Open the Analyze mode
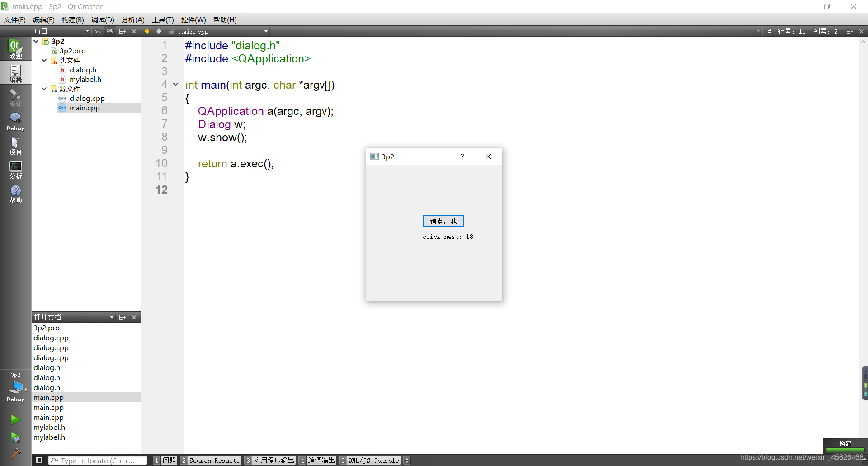Image resolution: width=868 pixels, height=466 pixels. click(x=15, y=169)
